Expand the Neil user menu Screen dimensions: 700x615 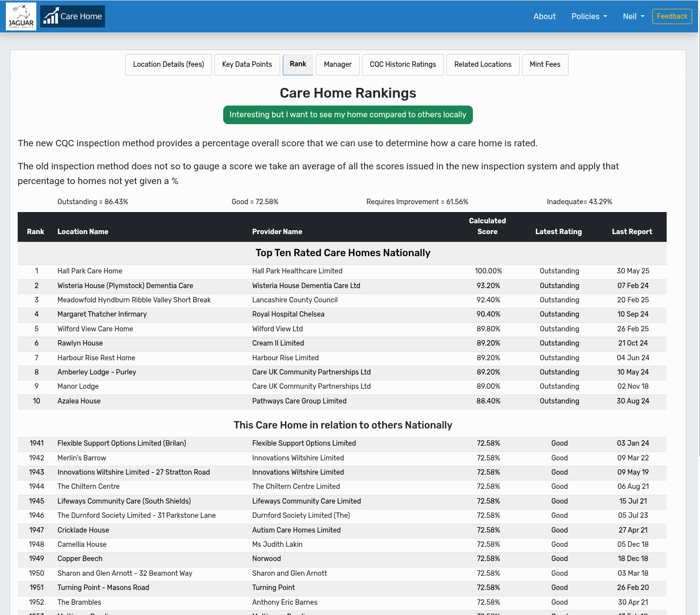pyautogui.click(x=633, y=16)
